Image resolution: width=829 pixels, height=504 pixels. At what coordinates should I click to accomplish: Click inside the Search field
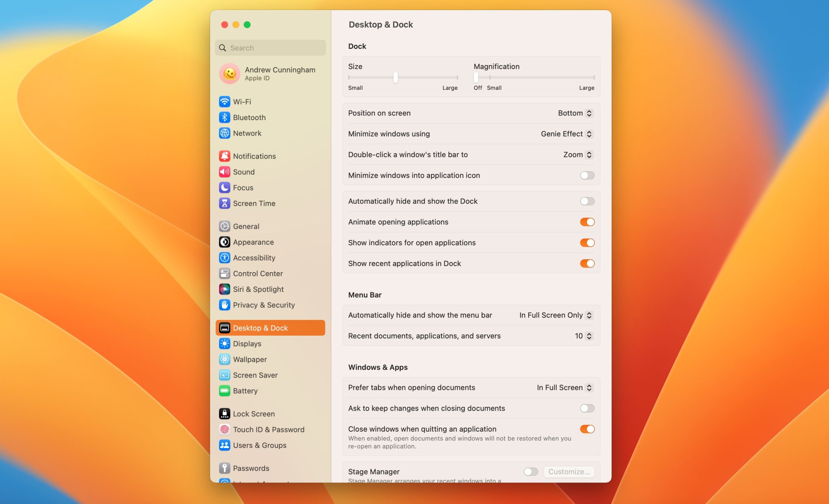click(x=270, y=47)
